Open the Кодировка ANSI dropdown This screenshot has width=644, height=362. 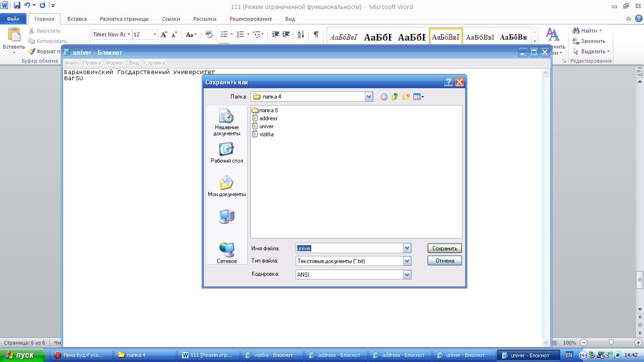click(x=407, y=275)
